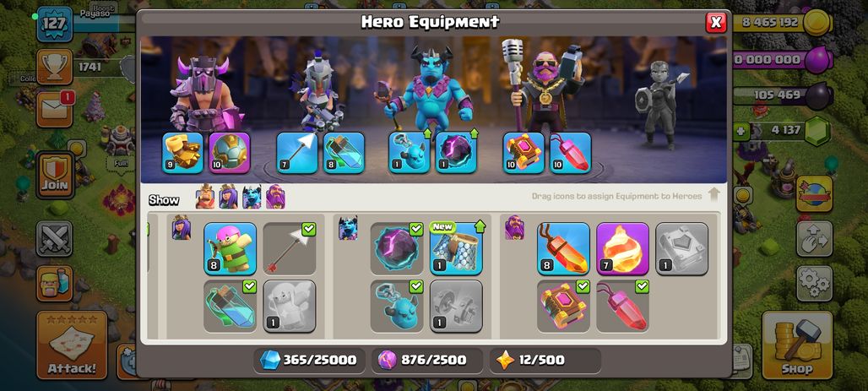The width and height of the screenshot is (868, 391).
Task: Select the level 9 Barbarian Puppet gauntlet equipment
Action: pos(182,153)
